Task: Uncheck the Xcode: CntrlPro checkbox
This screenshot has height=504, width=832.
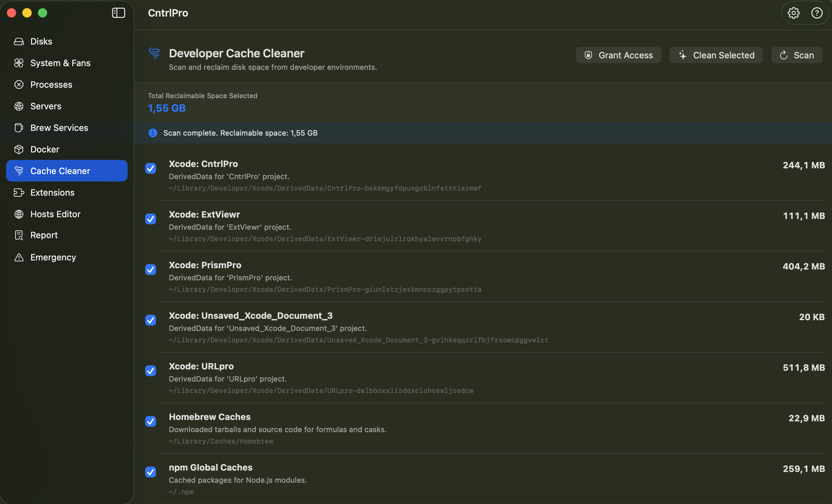Action: [151, 168]
